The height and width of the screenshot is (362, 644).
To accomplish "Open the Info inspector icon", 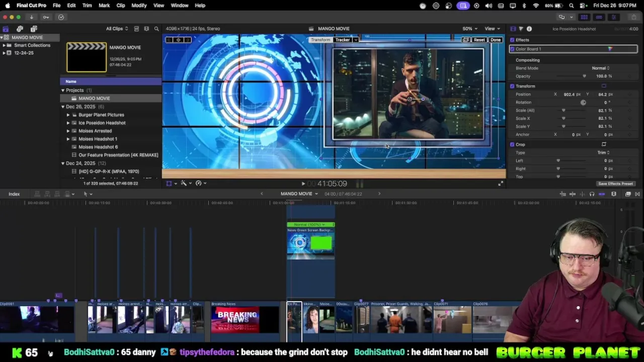I will (529, 29).
